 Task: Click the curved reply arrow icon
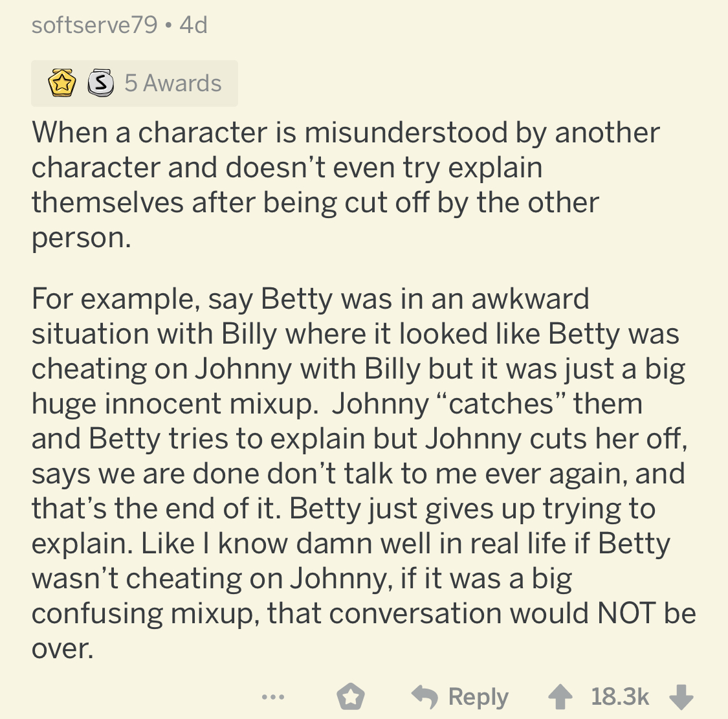425,697
